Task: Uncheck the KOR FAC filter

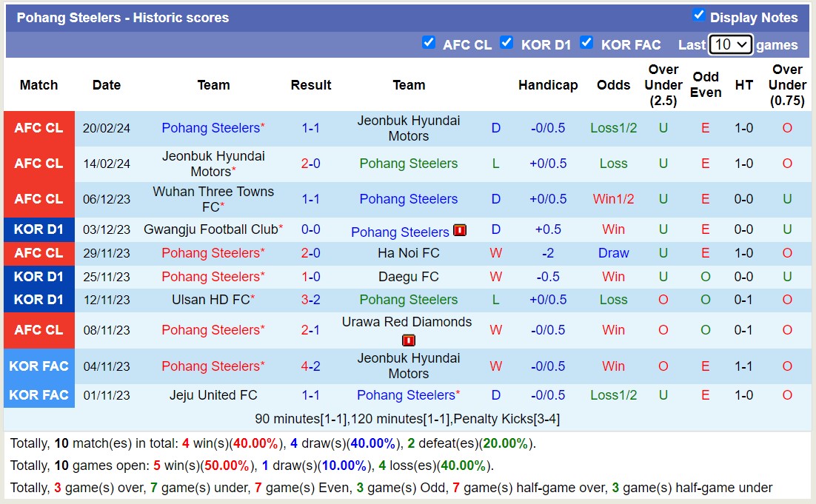Action: (x=586, y=43)
